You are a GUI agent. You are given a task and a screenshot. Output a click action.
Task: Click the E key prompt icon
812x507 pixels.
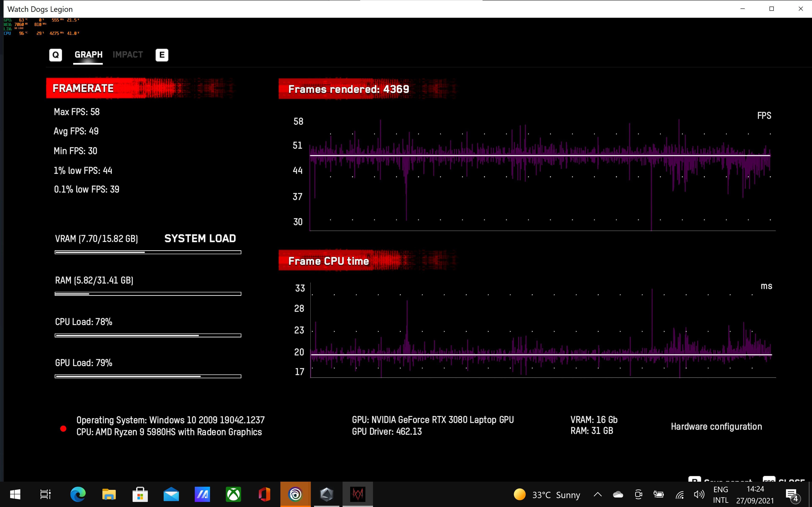pyautogui.click(x=162, y=55)
